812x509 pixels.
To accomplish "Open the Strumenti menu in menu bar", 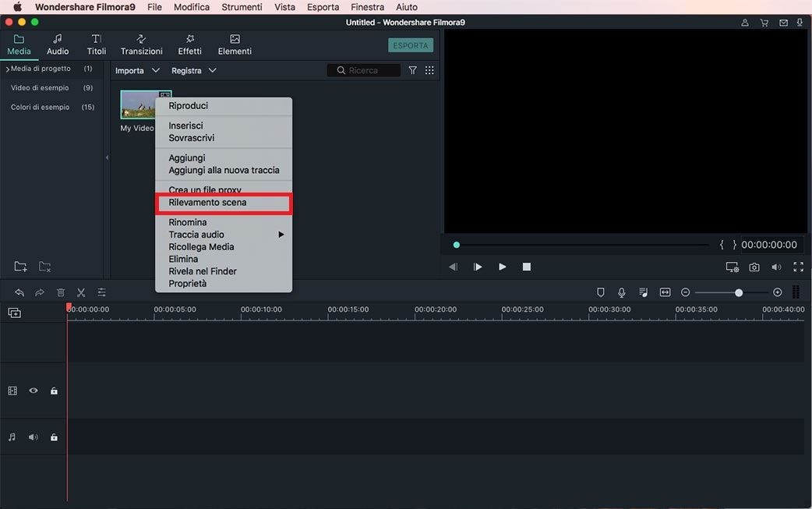I will click(x=242, y=7).
